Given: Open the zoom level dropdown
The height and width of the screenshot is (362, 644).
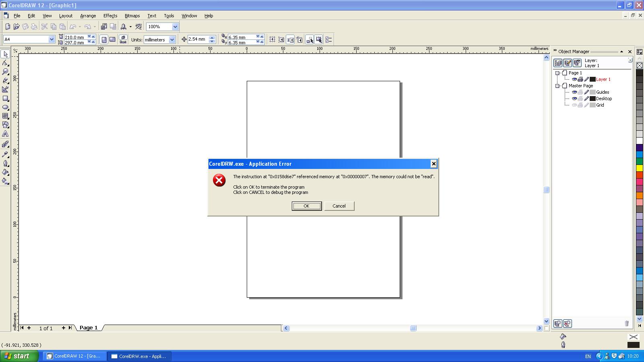Looking at the screenshot, I should pyautogui.click(x=175, y=27).
